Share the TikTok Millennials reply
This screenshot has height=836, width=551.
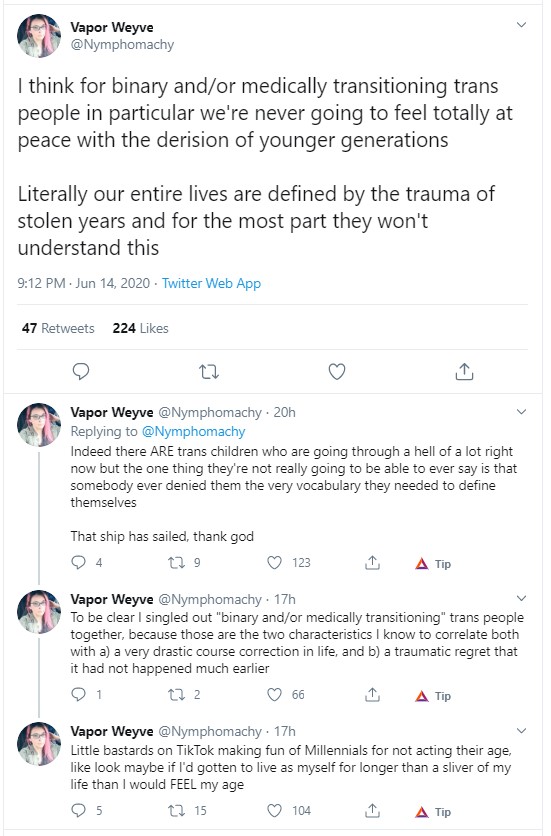[x=372, y=811]
